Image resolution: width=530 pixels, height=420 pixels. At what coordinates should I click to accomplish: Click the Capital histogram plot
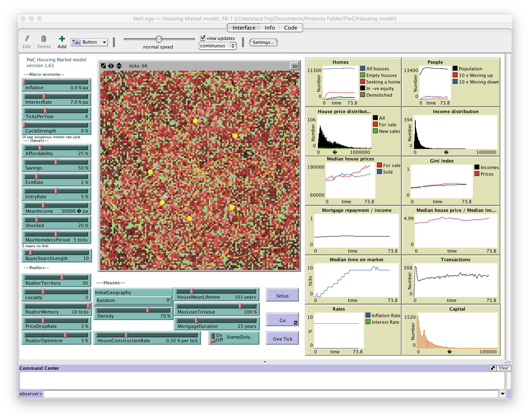tap(451, 330)
